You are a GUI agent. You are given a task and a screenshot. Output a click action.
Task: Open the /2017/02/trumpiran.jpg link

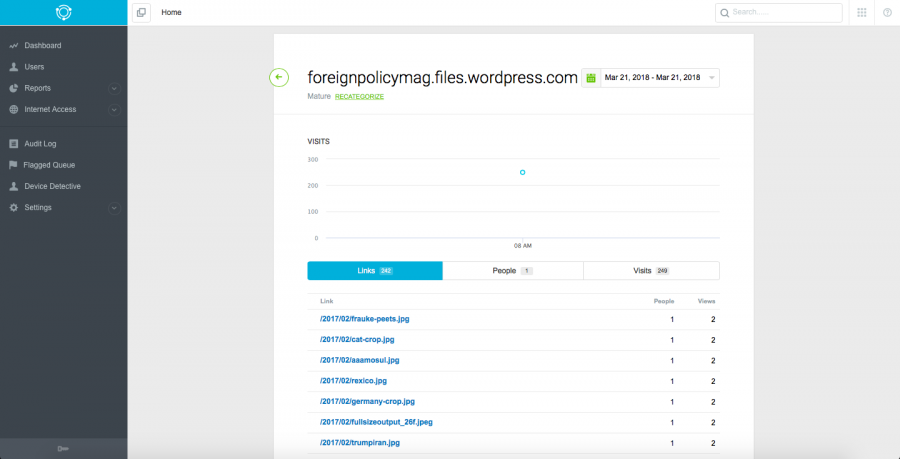coord(360,443)
